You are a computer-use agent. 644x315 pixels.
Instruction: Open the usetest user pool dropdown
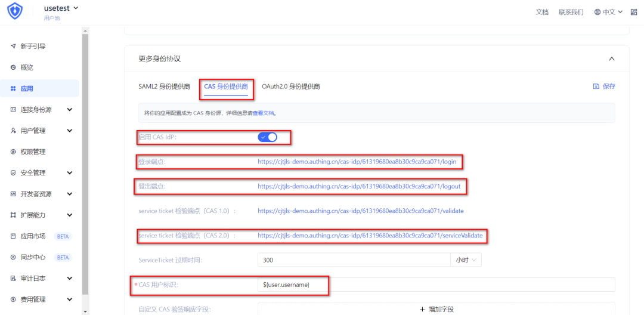[61, 8]
